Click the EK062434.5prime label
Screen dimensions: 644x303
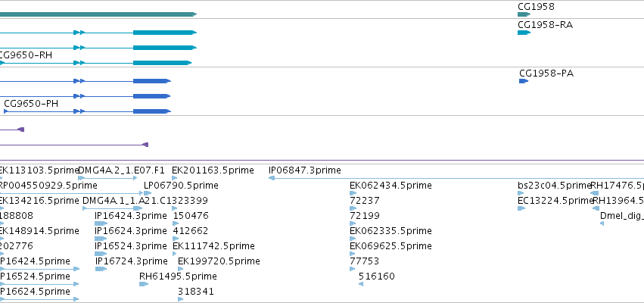(x=390, y=186)
